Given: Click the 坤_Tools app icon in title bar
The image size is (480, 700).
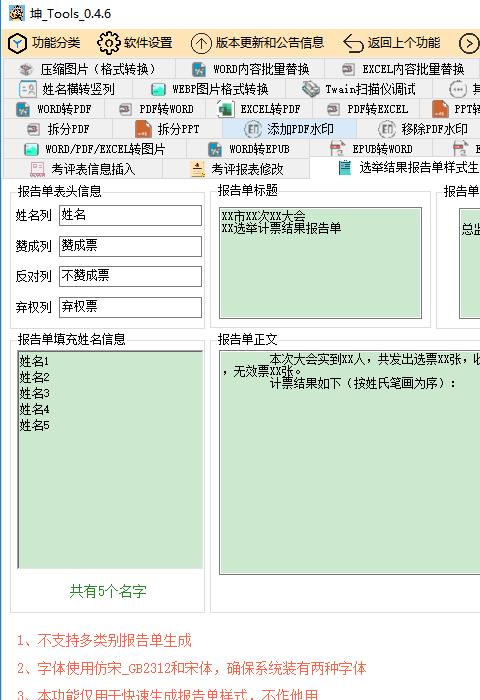Looking at the screenshot, I should [x=17, y=13].
